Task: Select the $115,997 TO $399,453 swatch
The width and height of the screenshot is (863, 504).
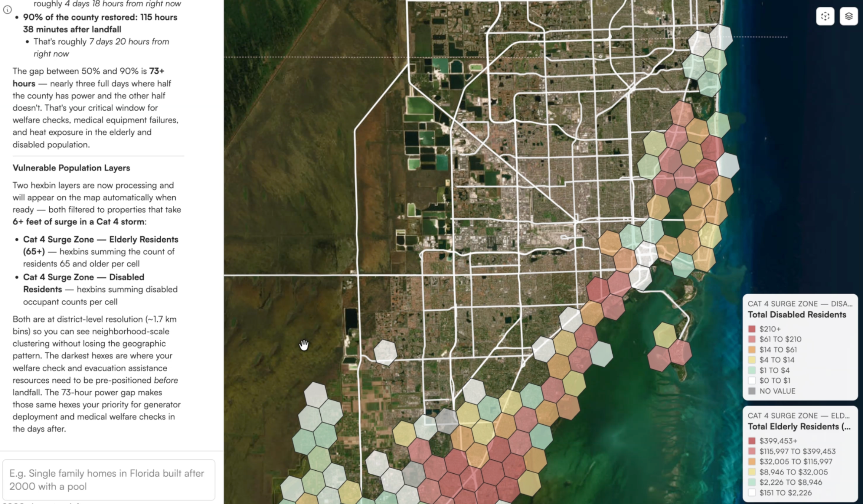Action: (752, 451)
